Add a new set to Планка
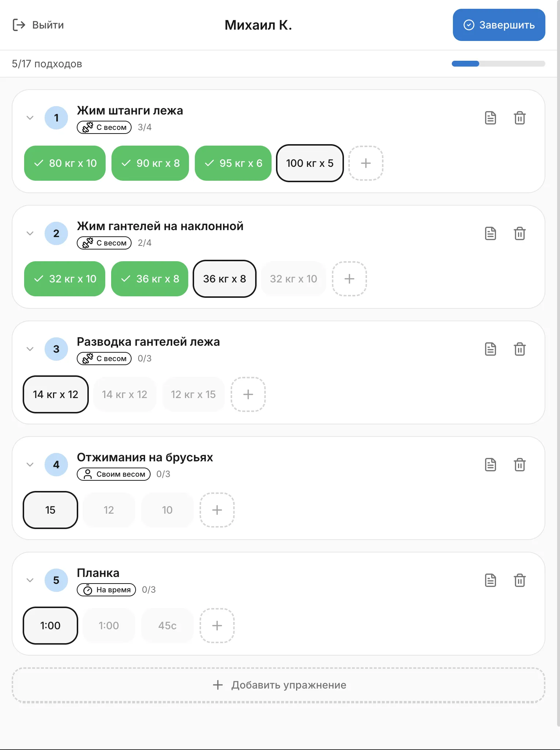 tap(217, 626)
